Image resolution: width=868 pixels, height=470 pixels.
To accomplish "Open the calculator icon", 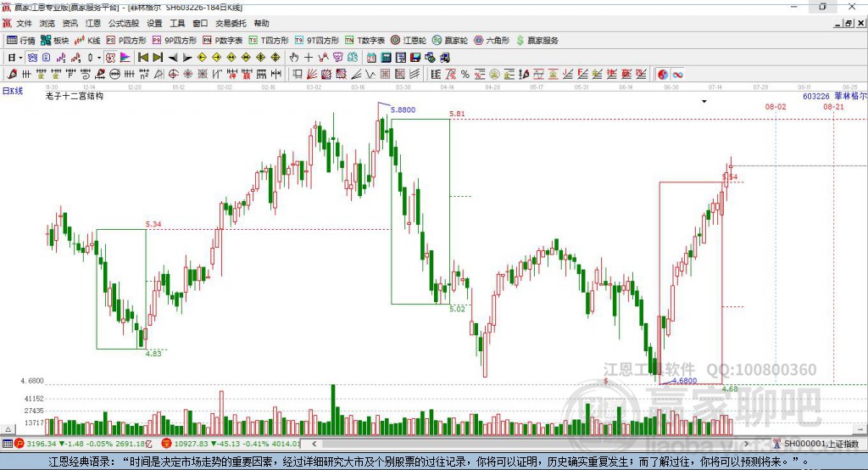I will coord(386,58).
